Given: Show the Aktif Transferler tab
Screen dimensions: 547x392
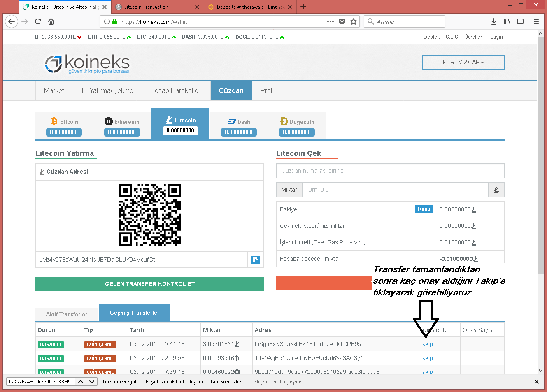Looking at the screenshot, I should click(67, 314).
